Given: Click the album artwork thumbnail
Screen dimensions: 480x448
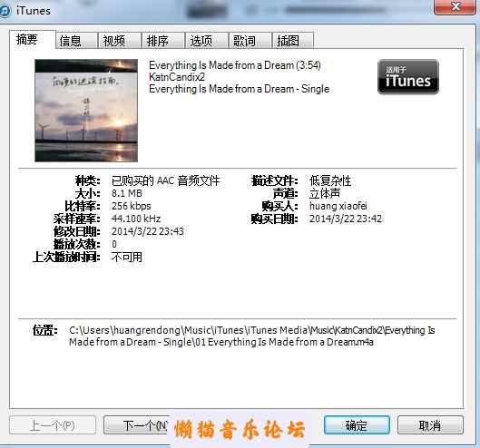Looking at the screenshot, I should tap(86, 111).
